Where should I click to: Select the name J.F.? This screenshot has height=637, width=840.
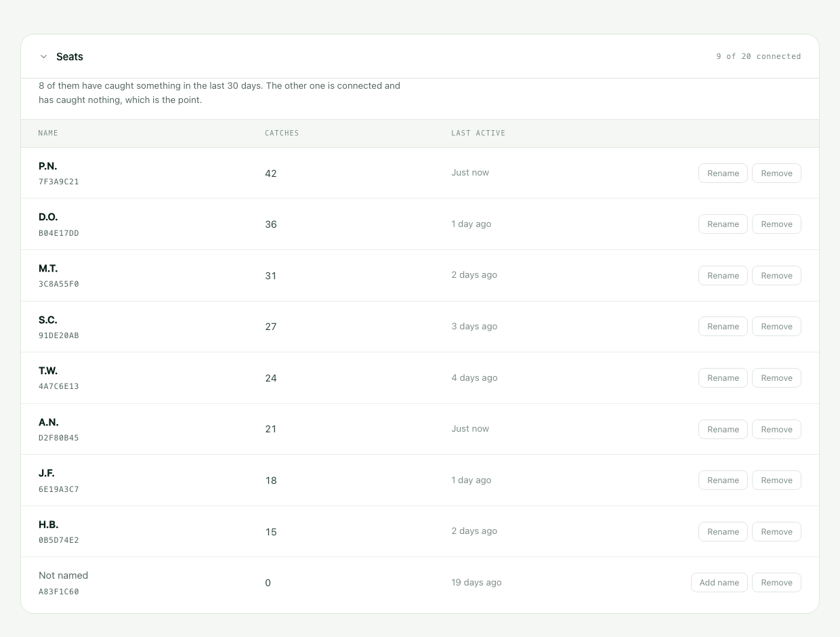(47, 473)
